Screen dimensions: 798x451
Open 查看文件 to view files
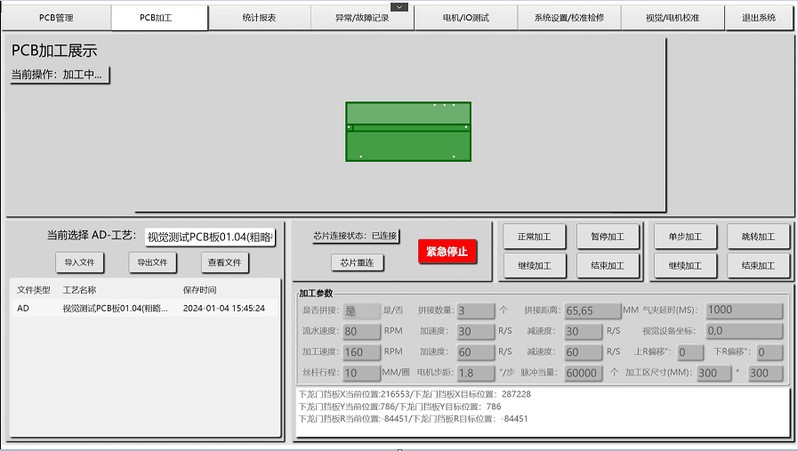(224, 263)
